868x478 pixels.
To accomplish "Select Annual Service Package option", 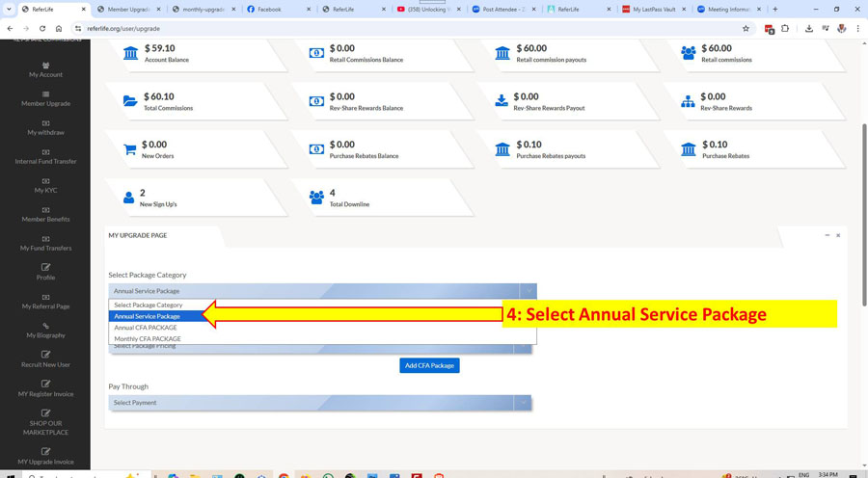I will pos(148,316).
